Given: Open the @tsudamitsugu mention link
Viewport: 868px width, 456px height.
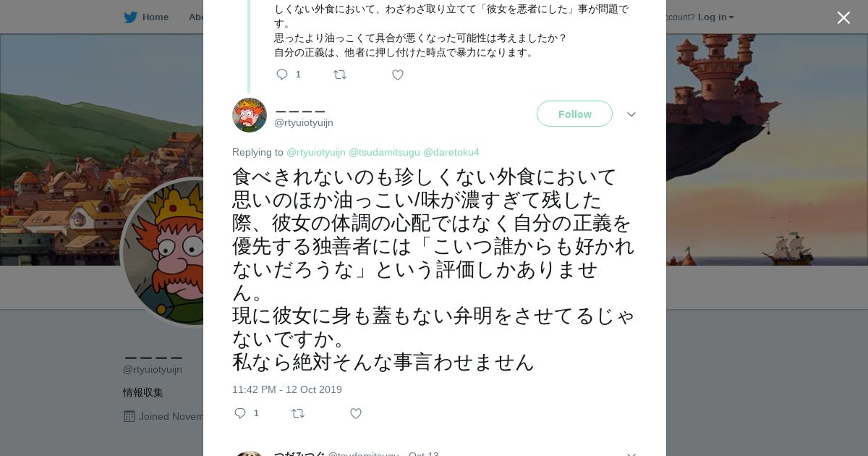Looking at the screenshot, I should (384, 152).
